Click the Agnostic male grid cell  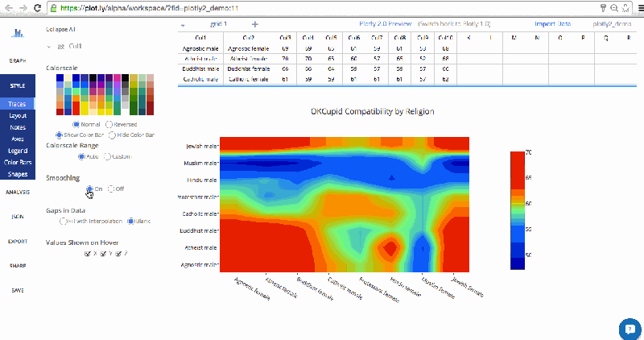tap(200, 48)
